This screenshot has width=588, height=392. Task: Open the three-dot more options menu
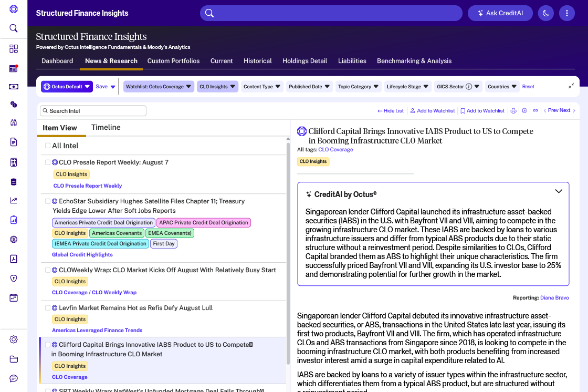[566, 13]
